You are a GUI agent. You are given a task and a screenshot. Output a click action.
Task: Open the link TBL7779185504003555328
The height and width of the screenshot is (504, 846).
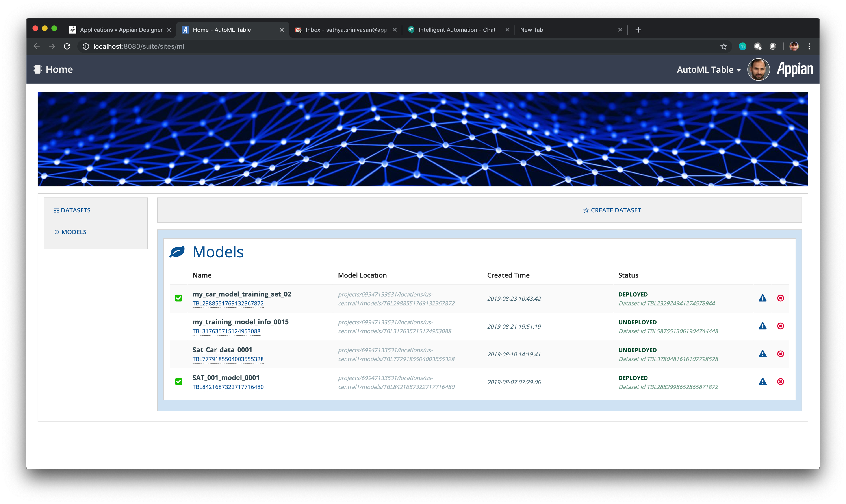pyautogui.click(x=228, y=359)
